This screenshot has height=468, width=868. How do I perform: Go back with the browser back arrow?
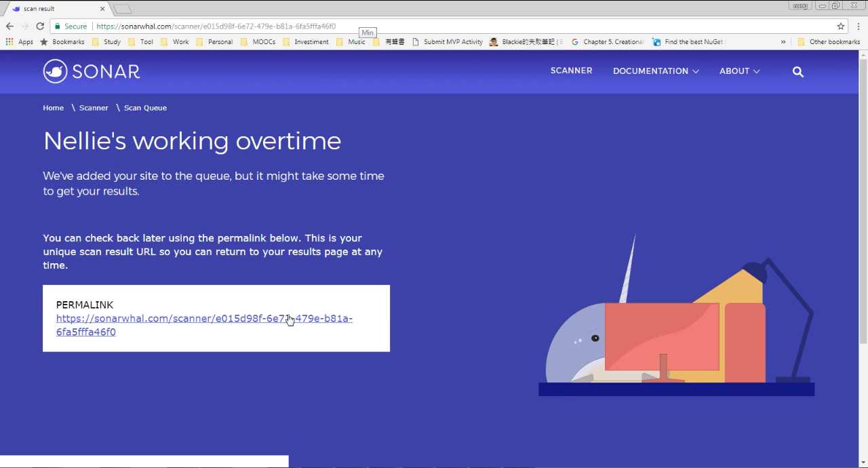(9, 26)
